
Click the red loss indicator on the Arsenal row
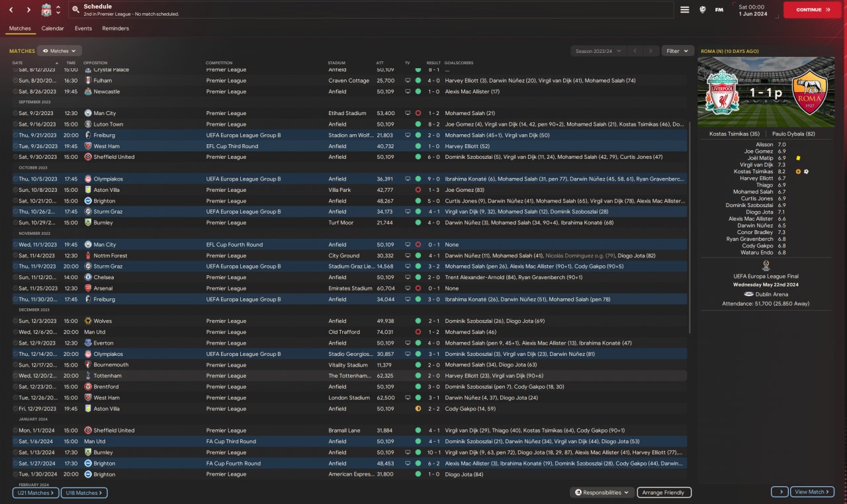coord(418,288)
